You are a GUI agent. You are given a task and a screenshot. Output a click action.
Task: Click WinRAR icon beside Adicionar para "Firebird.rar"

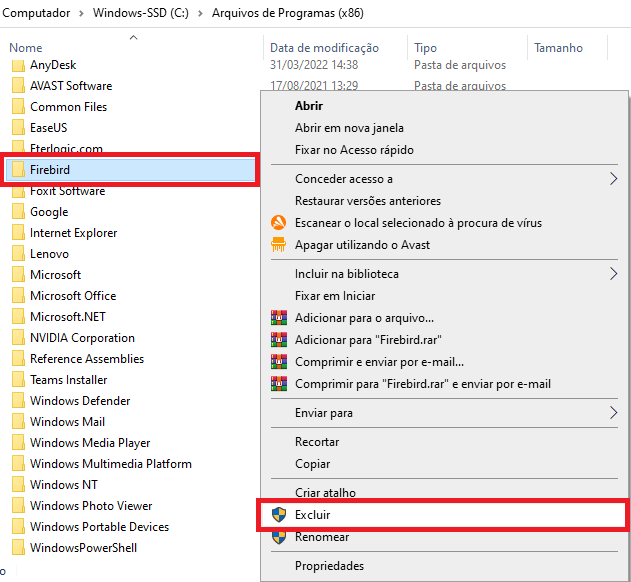pos(279,340)
